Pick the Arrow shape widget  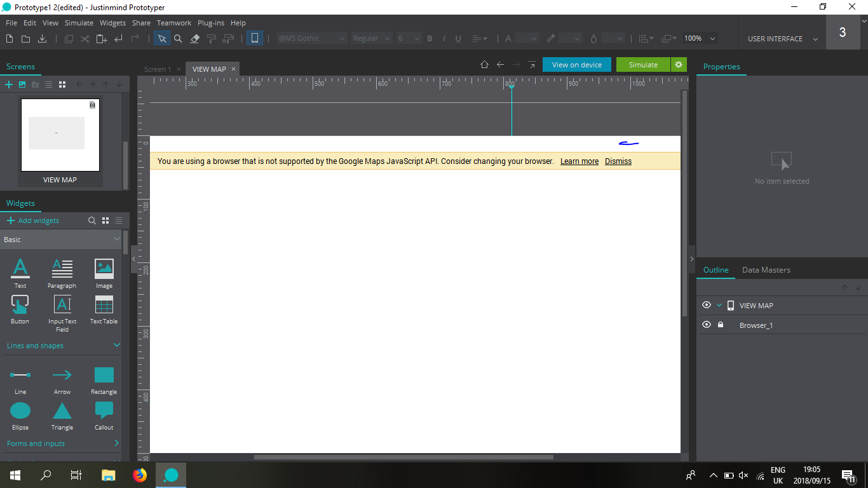point(62,380)
